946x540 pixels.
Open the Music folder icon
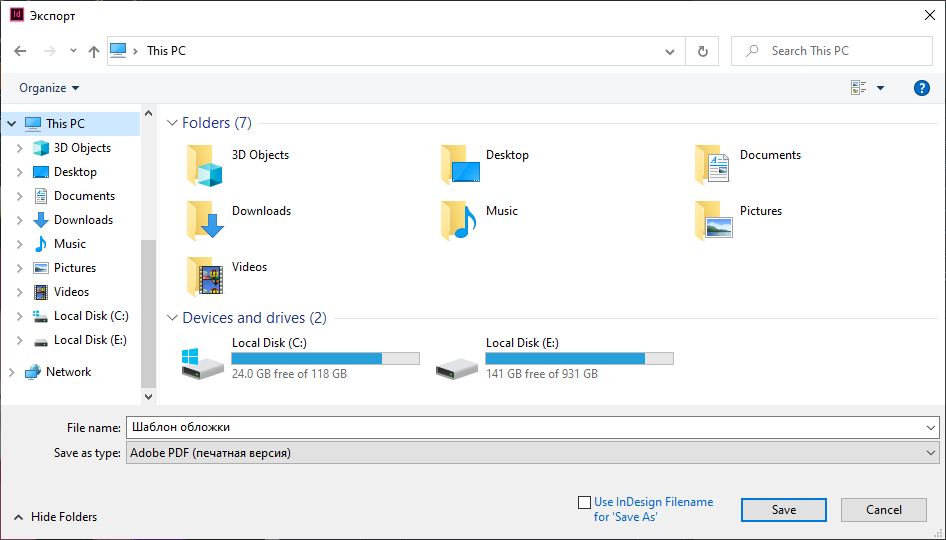460,221
